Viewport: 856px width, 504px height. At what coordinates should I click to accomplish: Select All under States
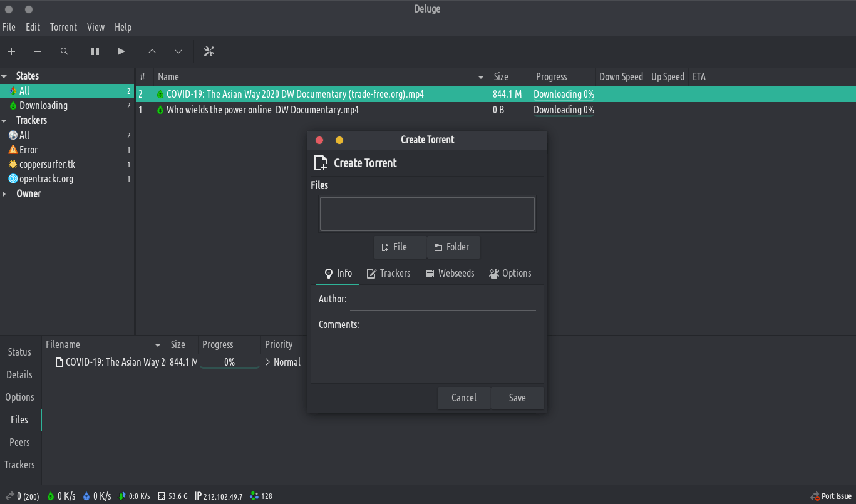67,91
